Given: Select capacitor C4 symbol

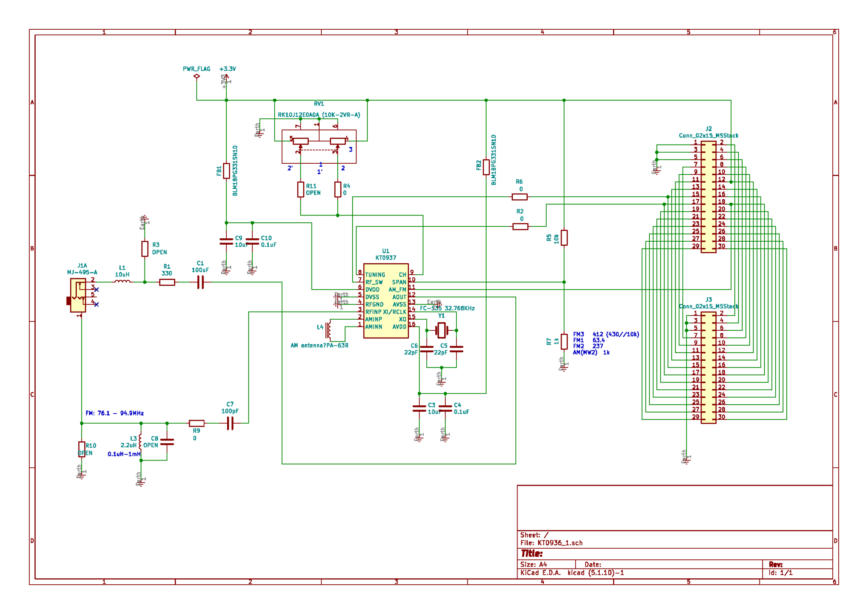Looking at the screenshot, I should pos(445,408).
